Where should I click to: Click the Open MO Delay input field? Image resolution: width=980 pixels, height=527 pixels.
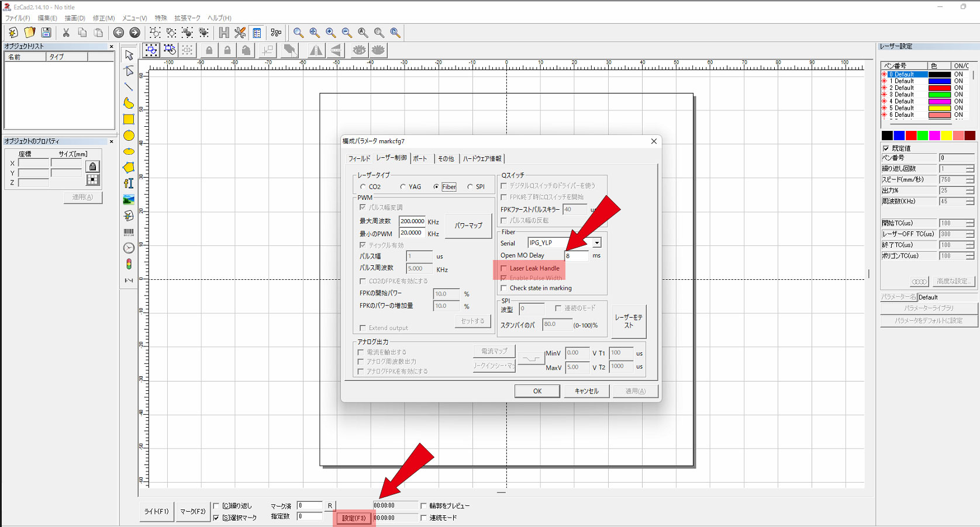click(576, 256)
